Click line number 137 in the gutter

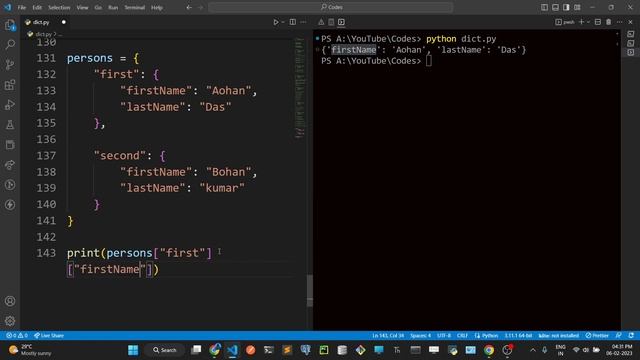46,156
